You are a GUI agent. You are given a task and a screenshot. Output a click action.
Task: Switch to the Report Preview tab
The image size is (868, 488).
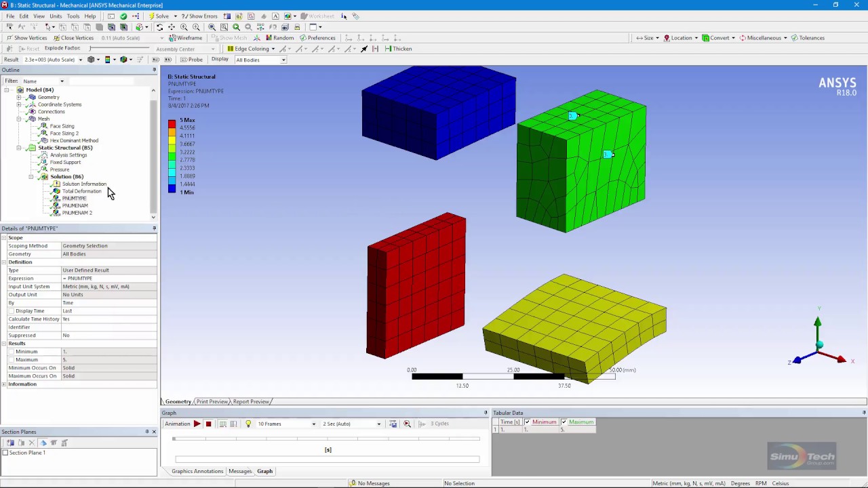(x=251, y=402)
